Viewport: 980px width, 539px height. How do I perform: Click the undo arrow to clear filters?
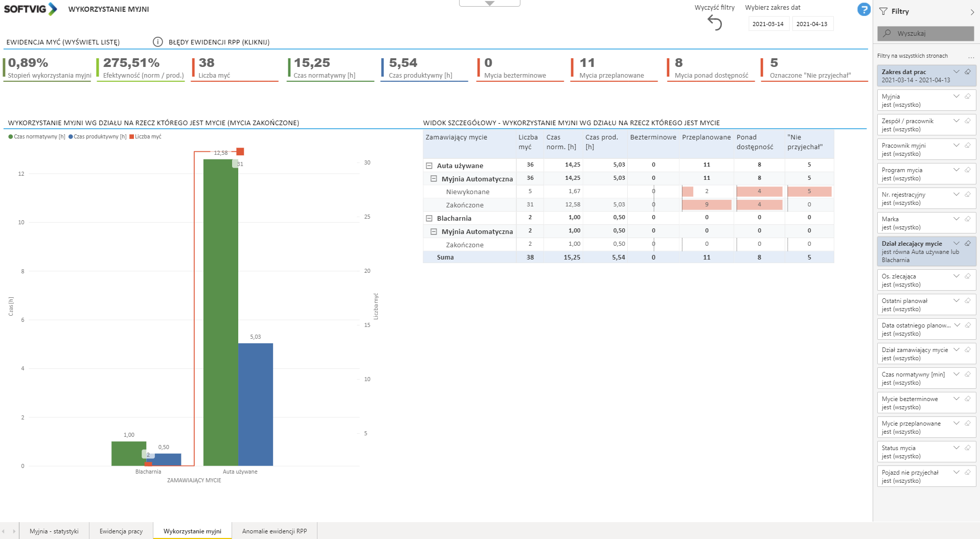click(715, 22)
